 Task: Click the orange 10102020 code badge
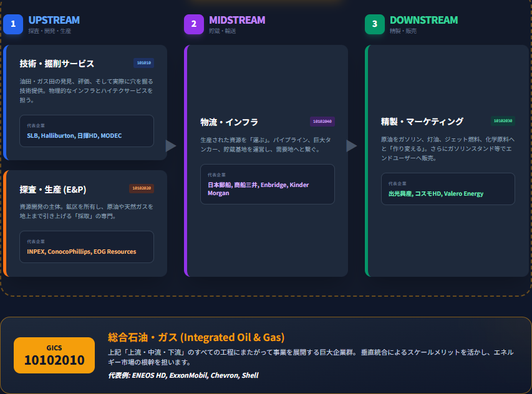pos(142,188)
